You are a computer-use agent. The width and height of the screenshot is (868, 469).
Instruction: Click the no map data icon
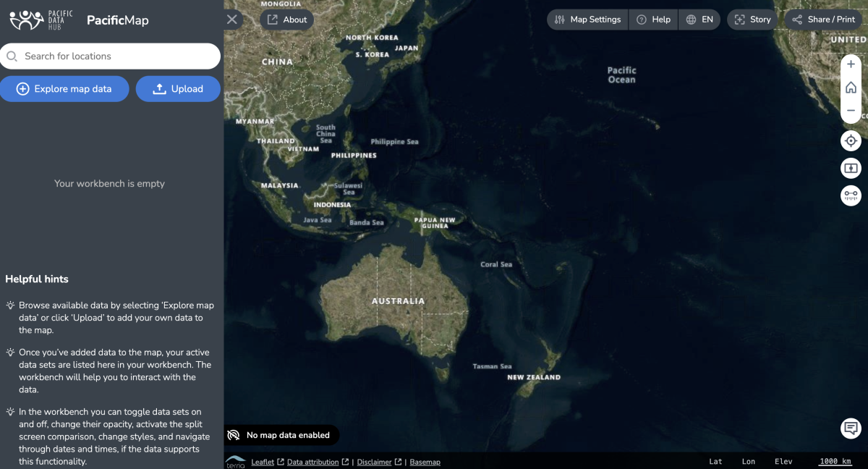coord(234,435)
